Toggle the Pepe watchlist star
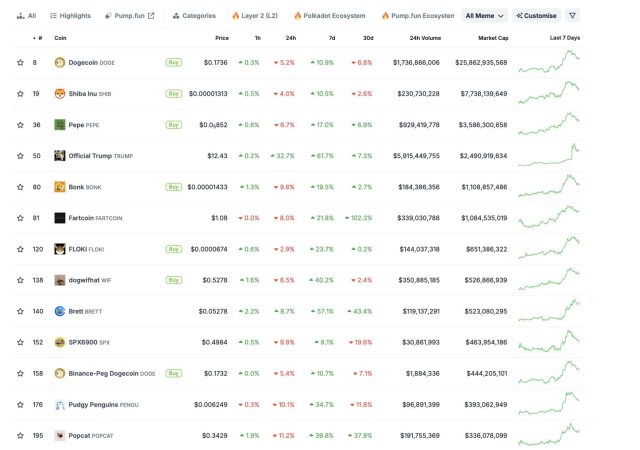The height and width of the screenshot is (450, 640). [x=20, y=125]
